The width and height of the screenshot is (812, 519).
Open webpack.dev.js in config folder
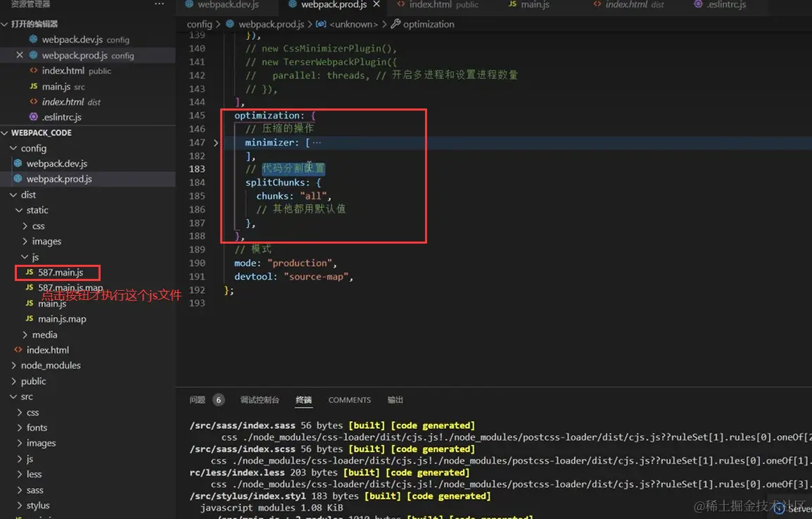click(x=88, y=163)
